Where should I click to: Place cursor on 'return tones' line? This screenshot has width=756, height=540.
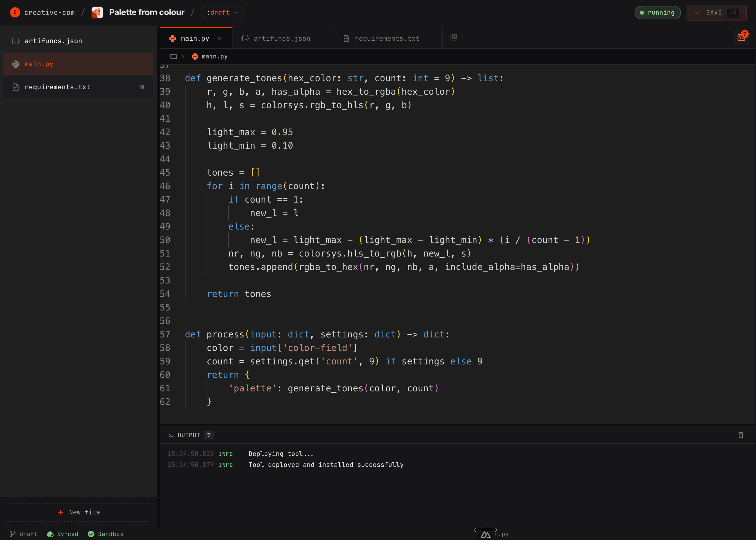tap(239, 294)
